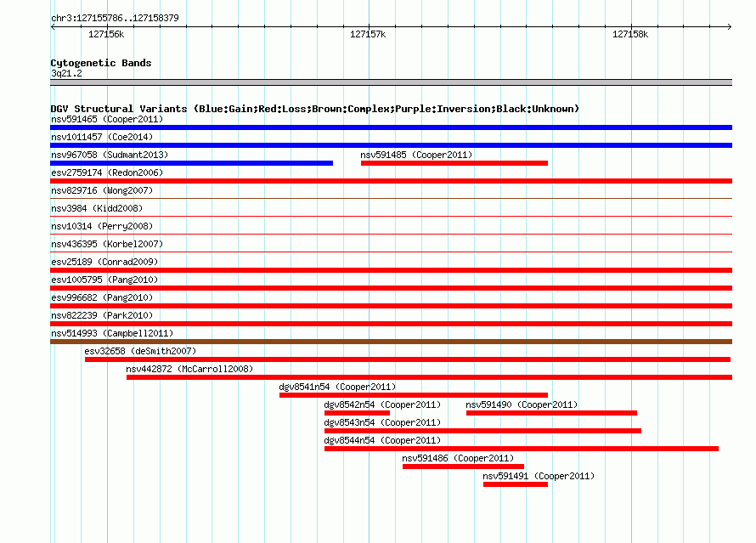
Task: Select the nsv1011457 (Coe2014) blue variant bar
Action: [391, 145]
